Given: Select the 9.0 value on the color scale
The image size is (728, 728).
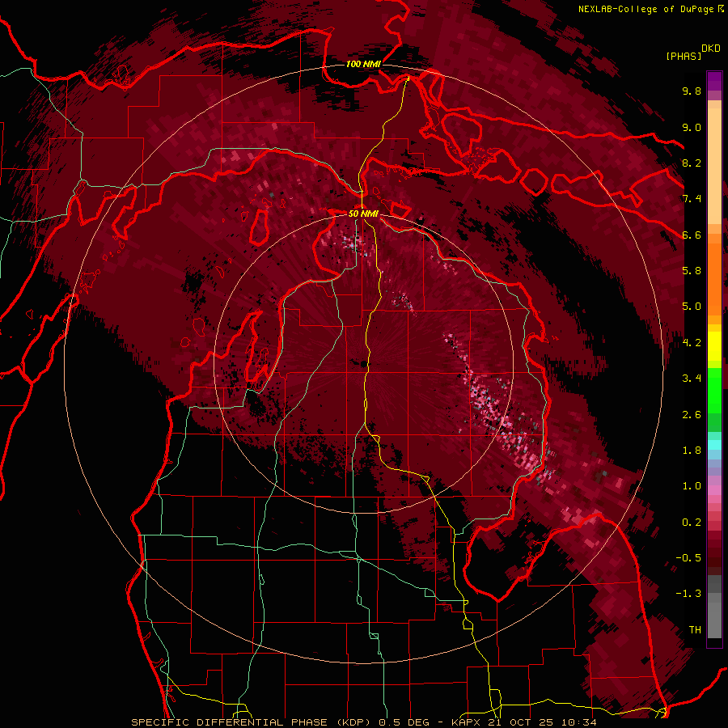Looking at the screenshot, I should [x=692, y=127].
